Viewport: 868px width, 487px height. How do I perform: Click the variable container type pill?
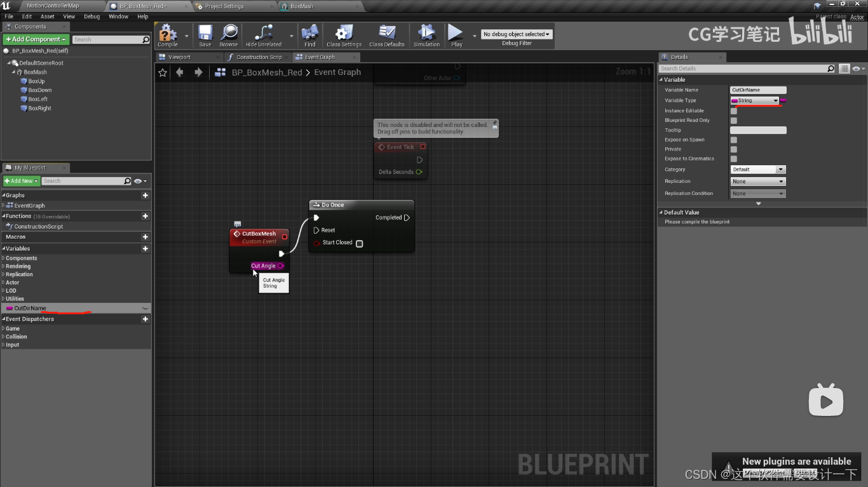click(x=783, y=100)
